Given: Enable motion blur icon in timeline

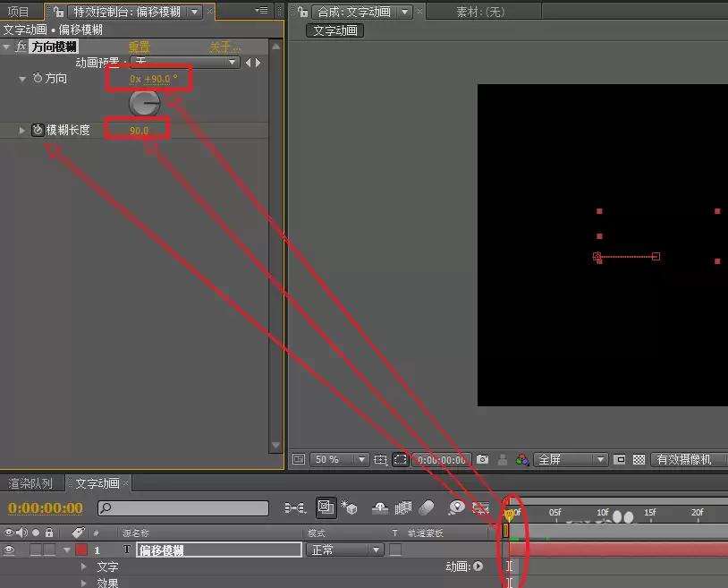Looking at the screenshot, I should [427, 507].
